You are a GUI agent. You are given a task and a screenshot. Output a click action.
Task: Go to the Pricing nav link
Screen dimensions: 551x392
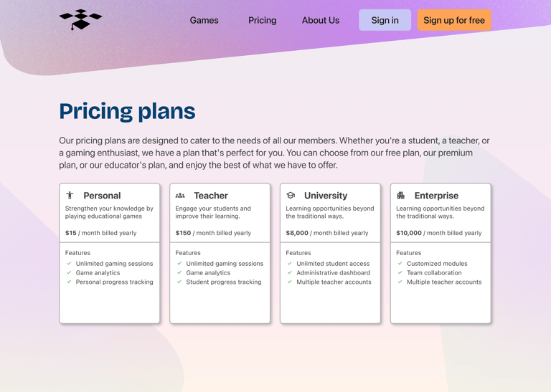click(262, 20)
